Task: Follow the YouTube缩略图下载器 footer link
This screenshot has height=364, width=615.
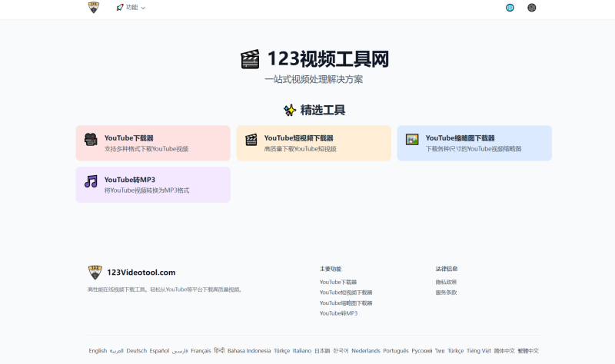Action: pyautogui.click(x=345, y=303)
